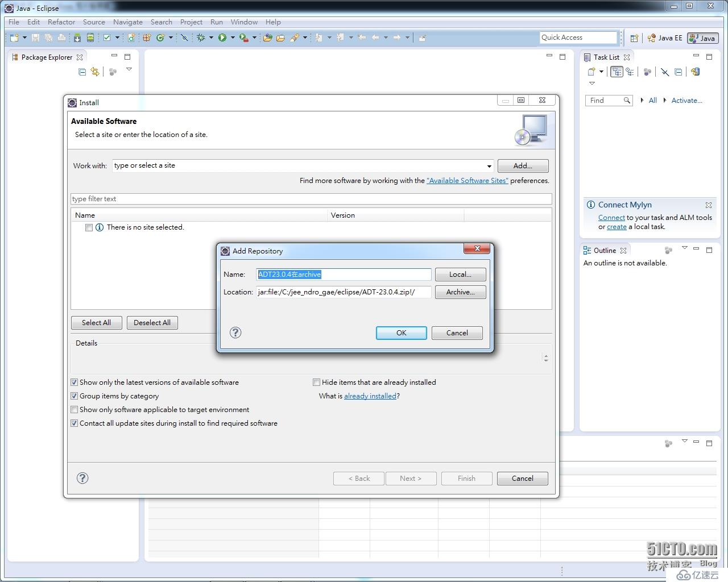
Task: Enable Show only software applicable to target
Action: [74, 410]
